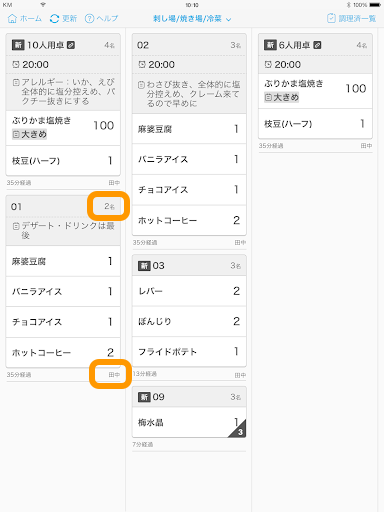The image size is (384, 512).
Task: Tap the dropdown chevron next to 冷菜
Action: click(229, 19)
